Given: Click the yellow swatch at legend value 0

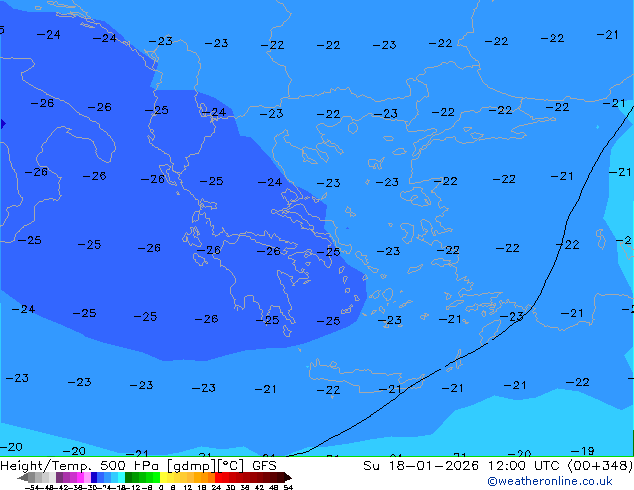Looking at the screenshot, I should coord(163,477).
